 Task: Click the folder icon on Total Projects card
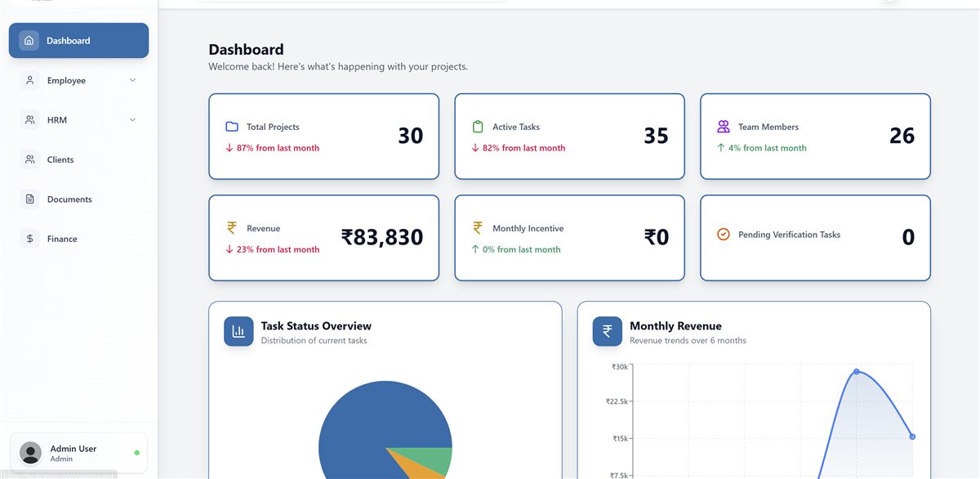tap(232, 127)
